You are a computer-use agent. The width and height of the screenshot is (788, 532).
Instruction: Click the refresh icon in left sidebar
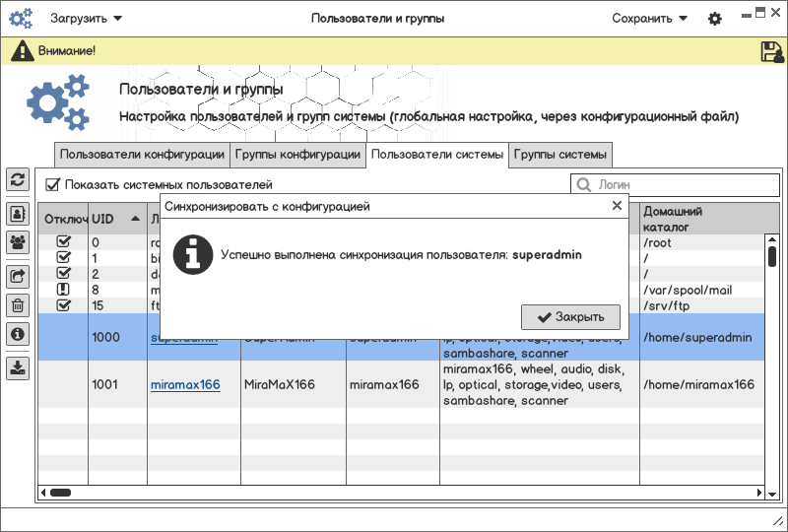pyautogui.click(x=18, y=179)
